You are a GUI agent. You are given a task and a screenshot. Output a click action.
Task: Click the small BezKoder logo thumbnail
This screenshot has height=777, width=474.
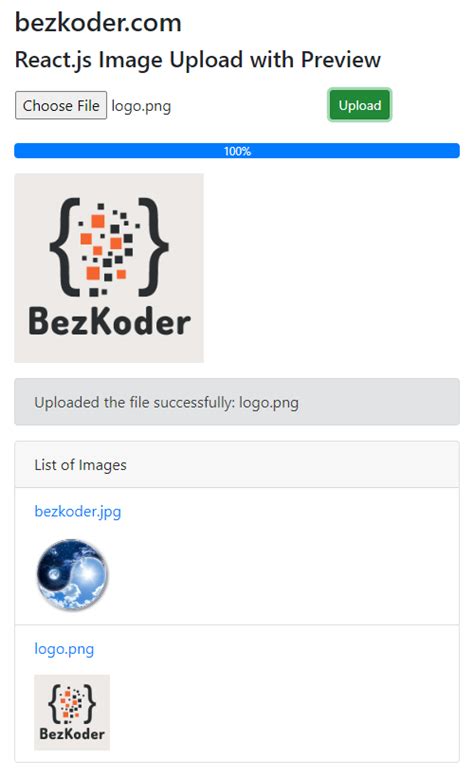point(72,713)
